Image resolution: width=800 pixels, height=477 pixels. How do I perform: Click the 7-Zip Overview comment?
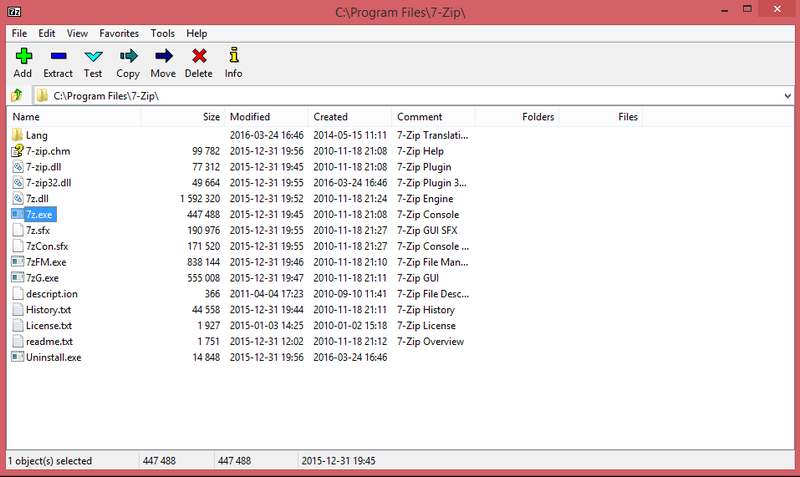coord(431,341)
